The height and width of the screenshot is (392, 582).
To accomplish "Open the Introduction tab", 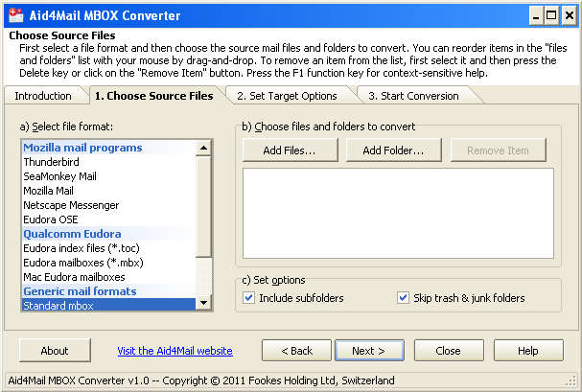I will tap(43, 96).
